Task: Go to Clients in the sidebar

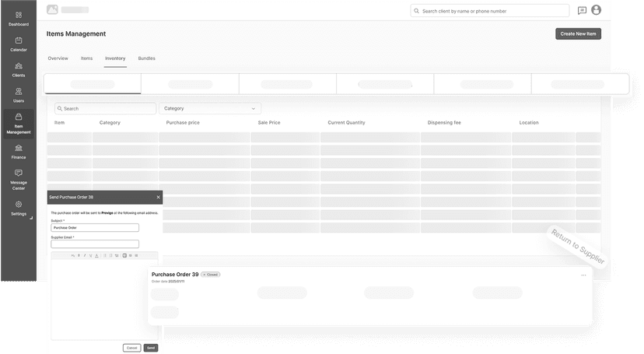Action: point(19,70)
